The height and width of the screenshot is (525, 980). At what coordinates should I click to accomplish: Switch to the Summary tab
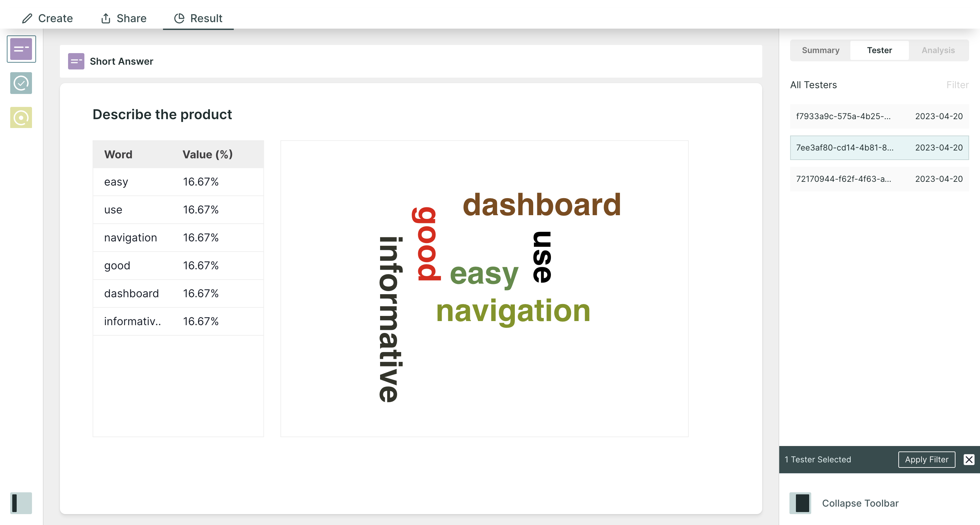821,50
